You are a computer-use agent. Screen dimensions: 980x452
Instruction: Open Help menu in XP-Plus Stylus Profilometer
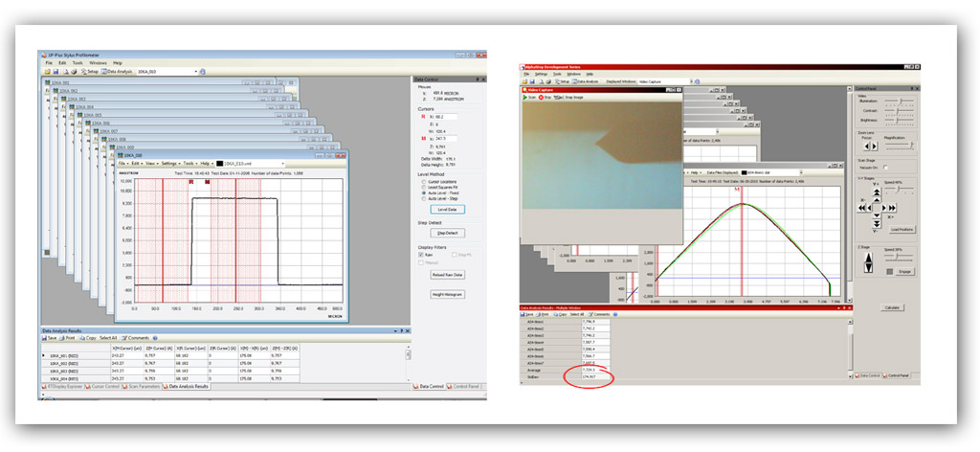coord(118,62)
